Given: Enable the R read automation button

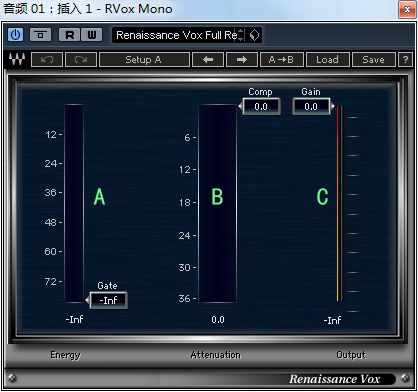Looking at the screenshot, I should [69, 35].
